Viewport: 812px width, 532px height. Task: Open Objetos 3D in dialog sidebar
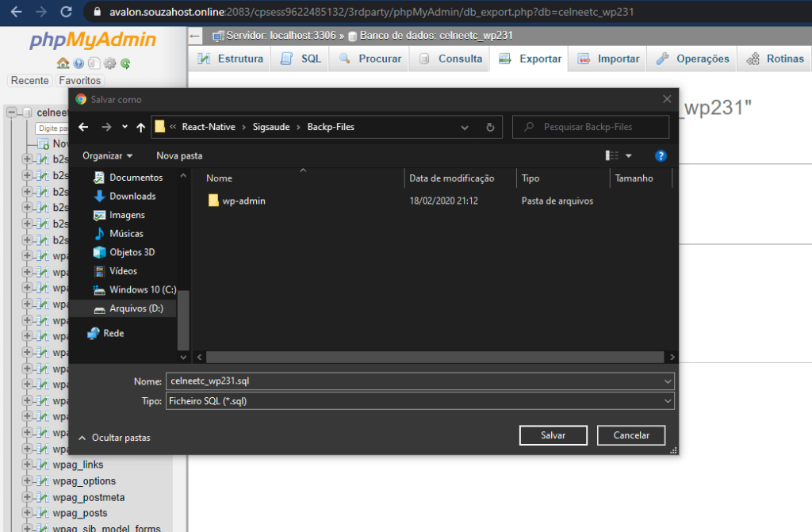pos(132,252)
